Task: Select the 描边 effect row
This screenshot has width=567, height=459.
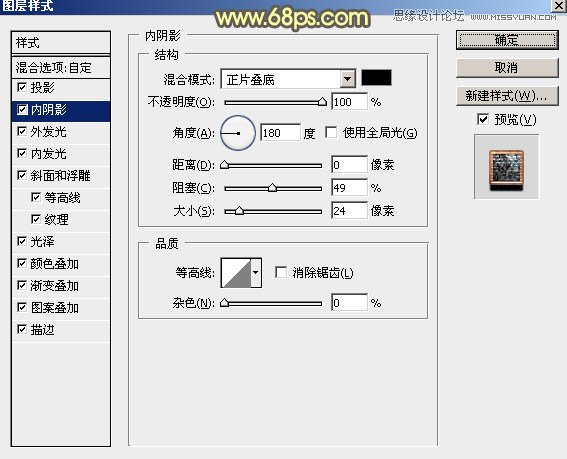Action: pyautogui.click(x=61, y=330)
